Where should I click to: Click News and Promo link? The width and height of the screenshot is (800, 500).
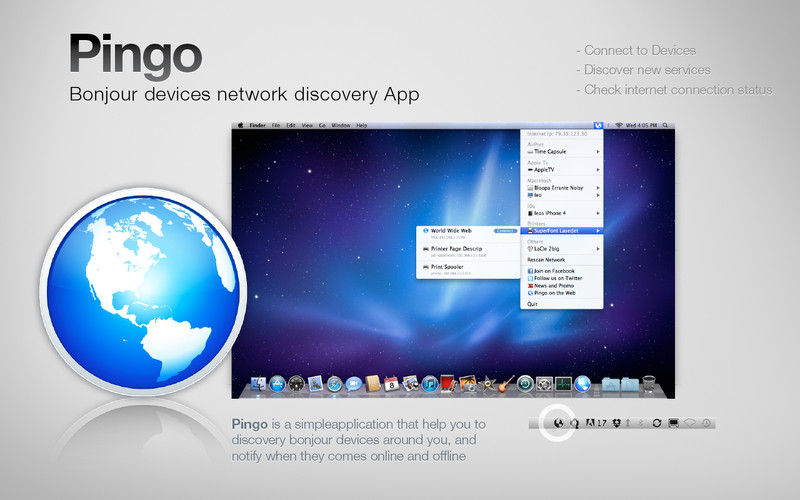click(551, 286)
